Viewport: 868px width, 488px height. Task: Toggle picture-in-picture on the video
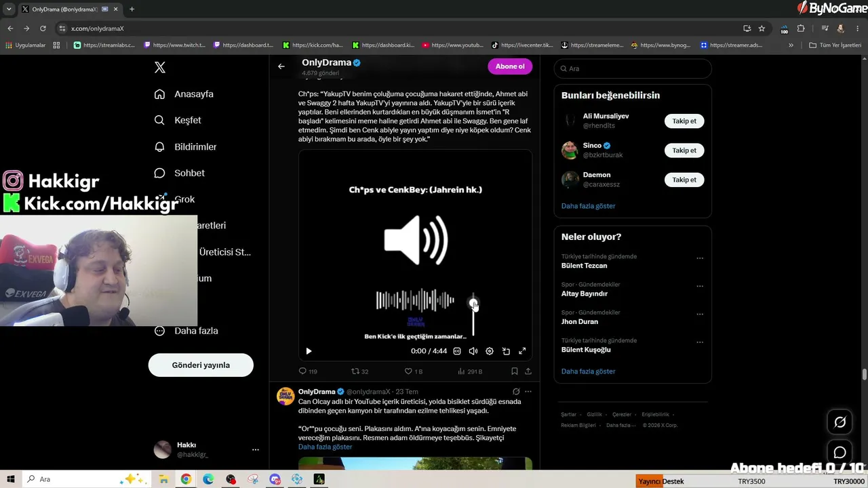coord(506,351)
